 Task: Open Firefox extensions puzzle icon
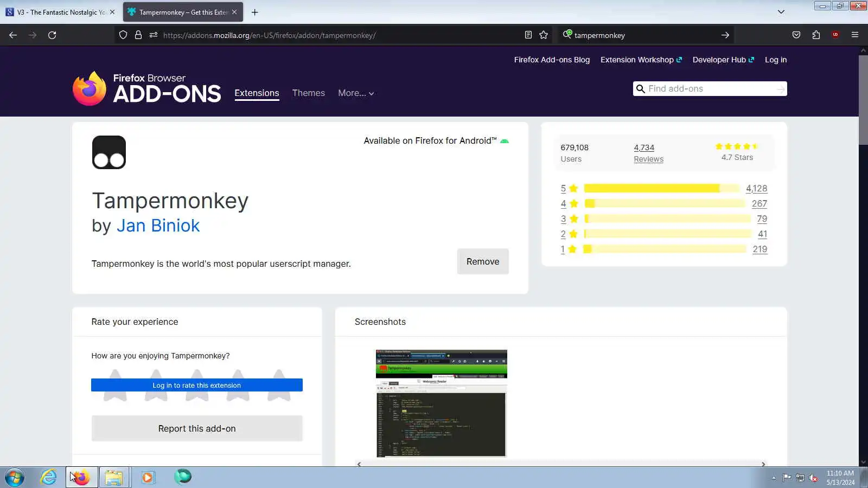coord(816,35)
